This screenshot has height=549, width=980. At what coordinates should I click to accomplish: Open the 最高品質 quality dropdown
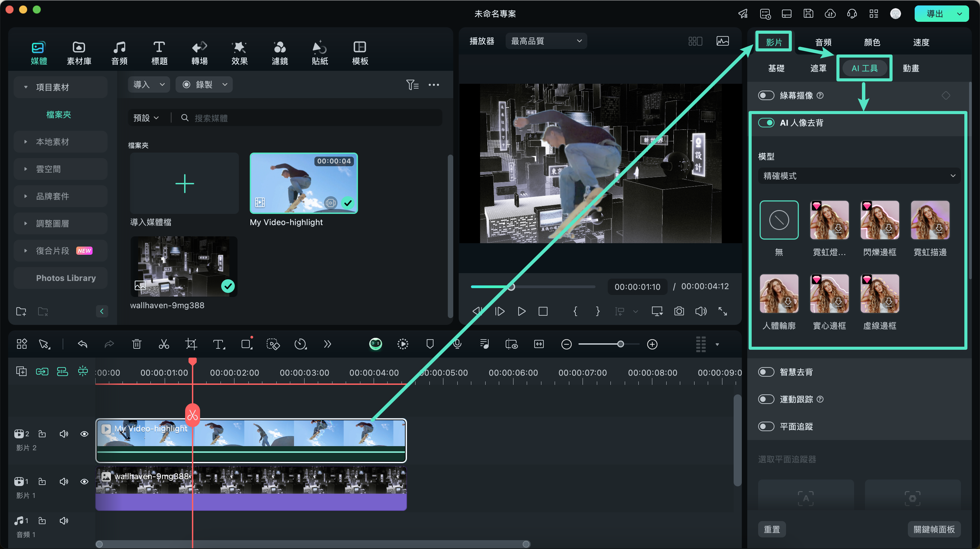tap(546, 41)
